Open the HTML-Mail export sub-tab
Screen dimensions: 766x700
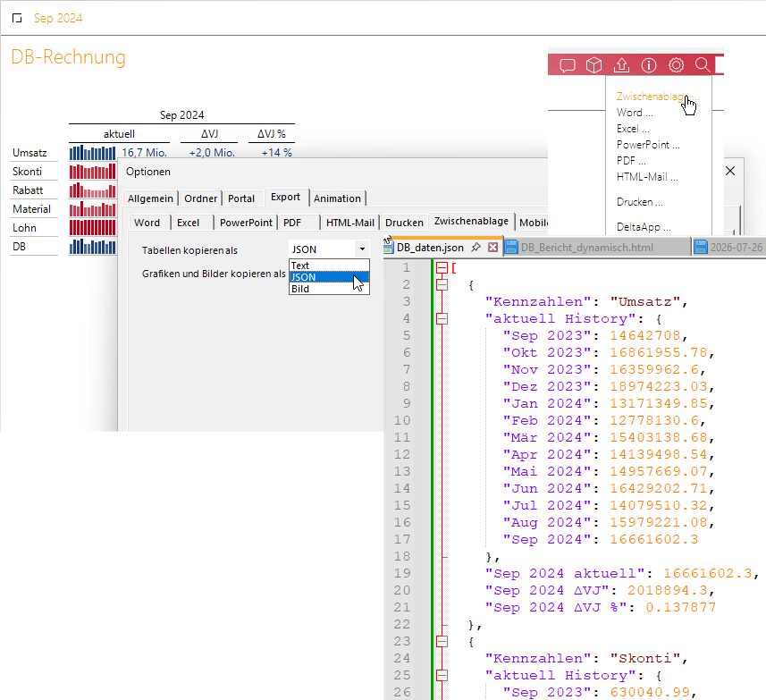click(349, 223)
